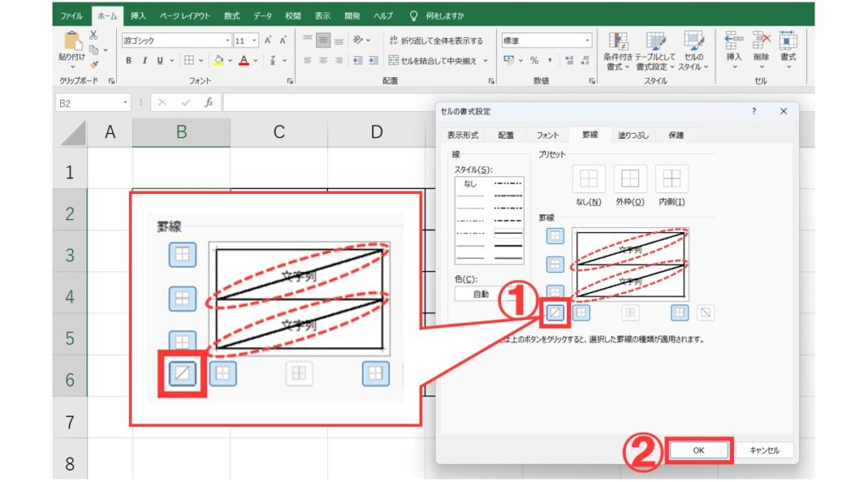Click the text Orientation icon
Viewport: 868px width, 482px height.
click(x=359, y=40)
